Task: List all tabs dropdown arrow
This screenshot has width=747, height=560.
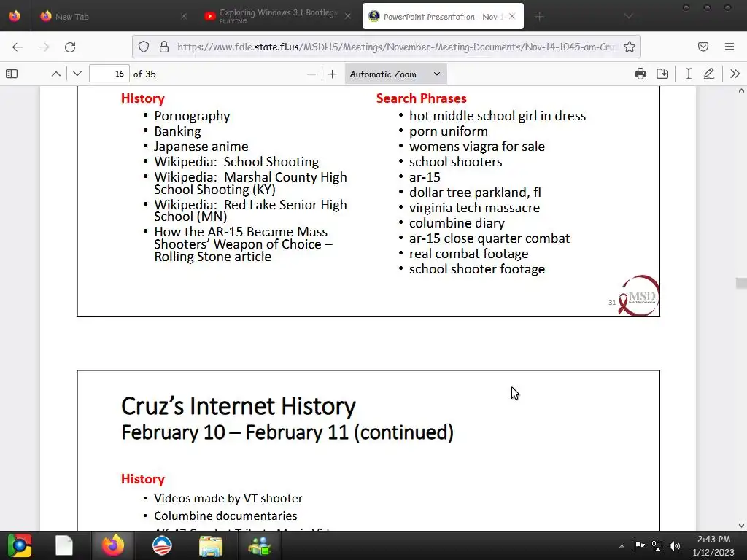Action: [629, 17]
